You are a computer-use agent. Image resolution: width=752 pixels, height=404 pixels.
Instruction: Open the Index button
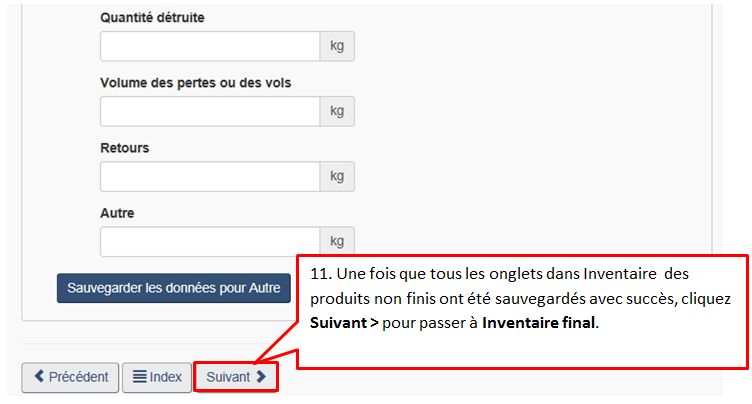click(157, 377)
